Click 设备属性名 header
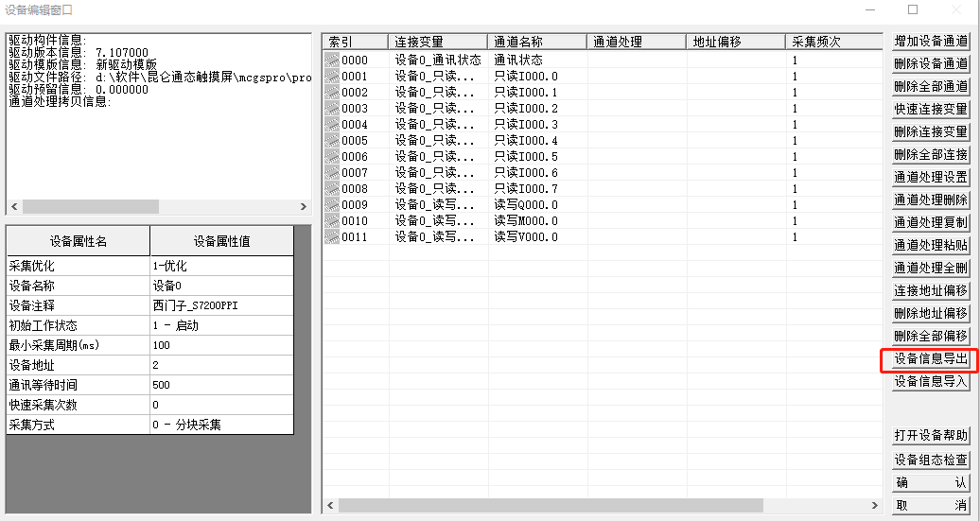980x521 pixels. tap(79, 241)
